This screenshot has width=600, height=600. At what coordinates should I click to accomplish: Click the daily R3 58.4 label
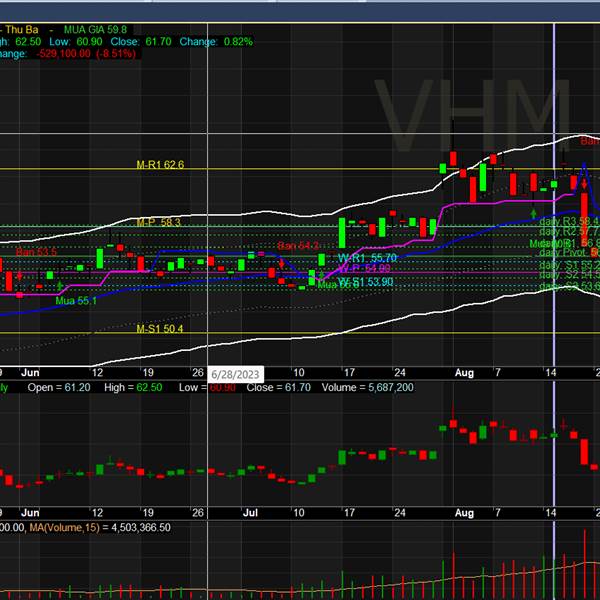(569, 221)
